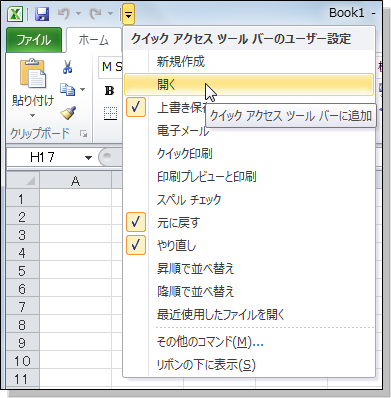Click cell A3 in the worksheet
This screenshot has height=398, width=391.
click(76, 235)
